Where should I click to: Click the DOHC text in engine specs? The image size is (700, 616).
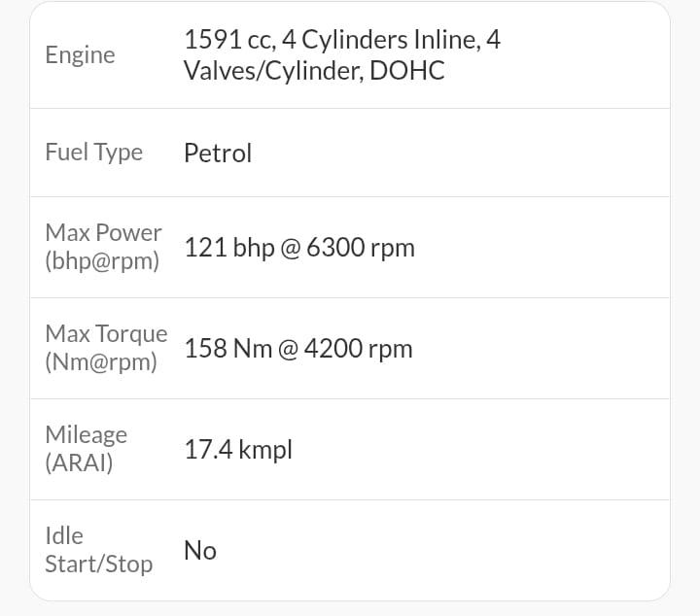coord(407,70)
